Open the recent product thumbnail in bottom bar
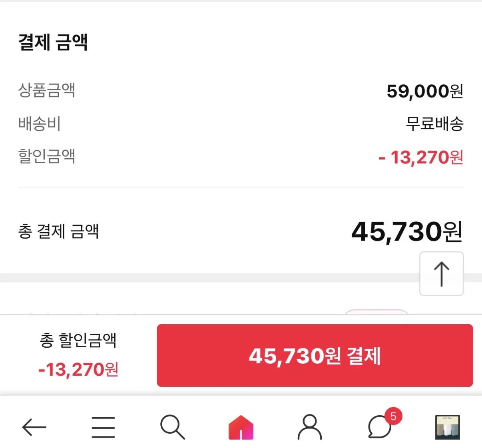The width and height of the screenshot is (482, 448). pyautogui.click(x=448, y=427)
